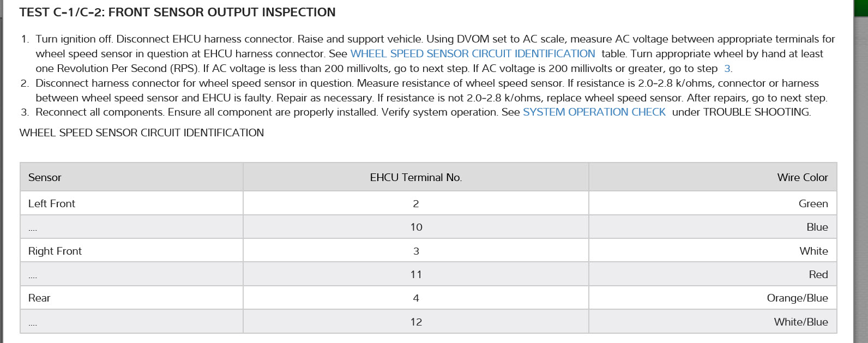This screenshot has width=868, height=343.
Task: Click terminal number 4 in Rear row
Action: click(416, 298)
